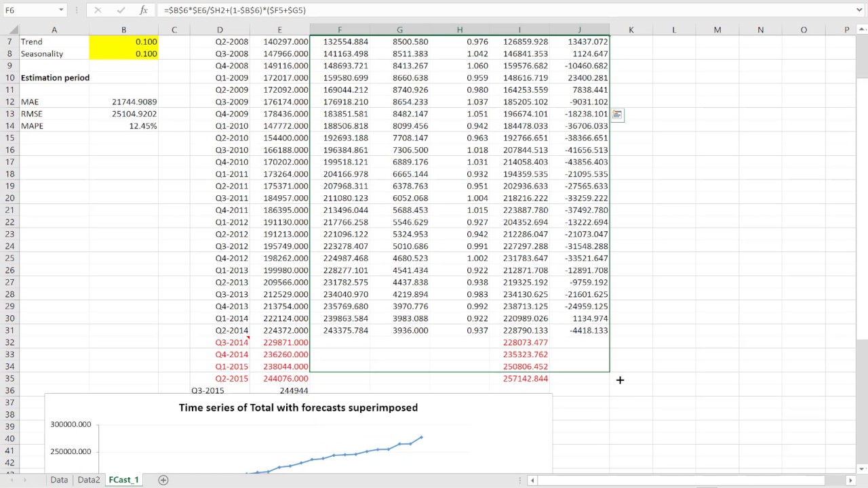
Task: Select the yellow Trend value cell 0.100
Action: pyautogui.click(x=123, y=42)
